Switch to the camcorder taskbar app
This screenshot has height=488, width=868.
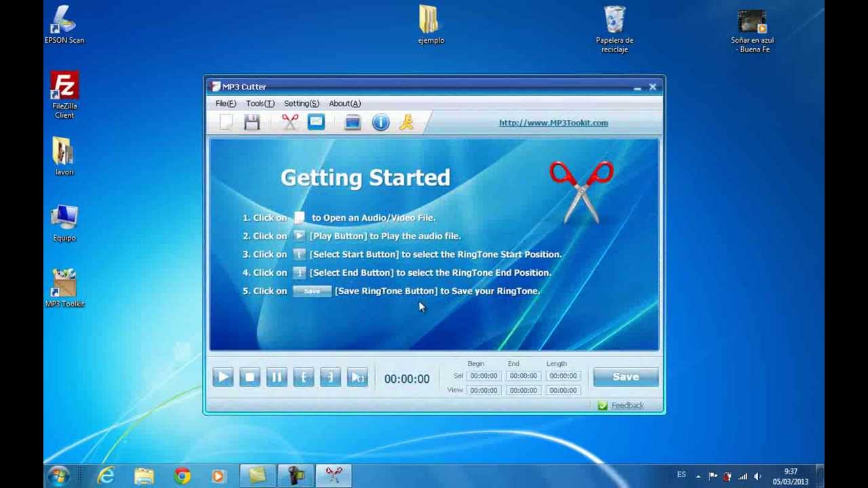296,476
